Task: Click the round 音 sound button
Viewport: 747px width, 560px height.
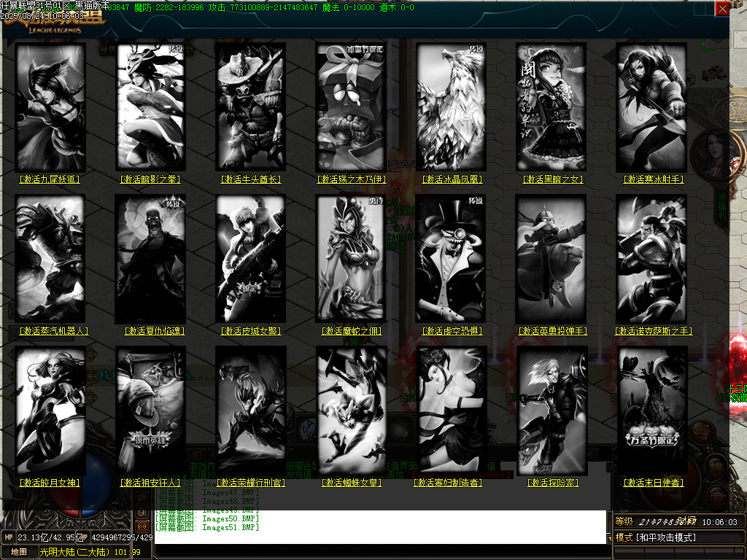Action: (716, 497)
